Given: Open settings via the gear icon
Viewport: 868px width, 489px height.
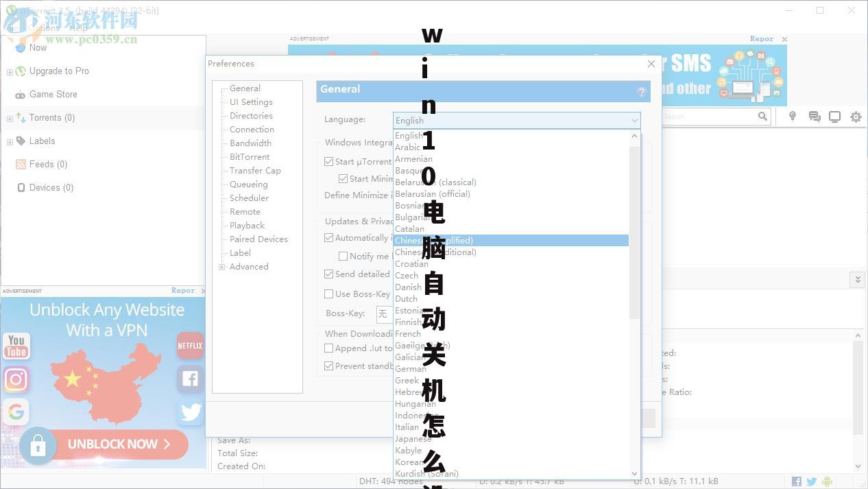Looking at the screenshot, I should click(x=856, y=117).
